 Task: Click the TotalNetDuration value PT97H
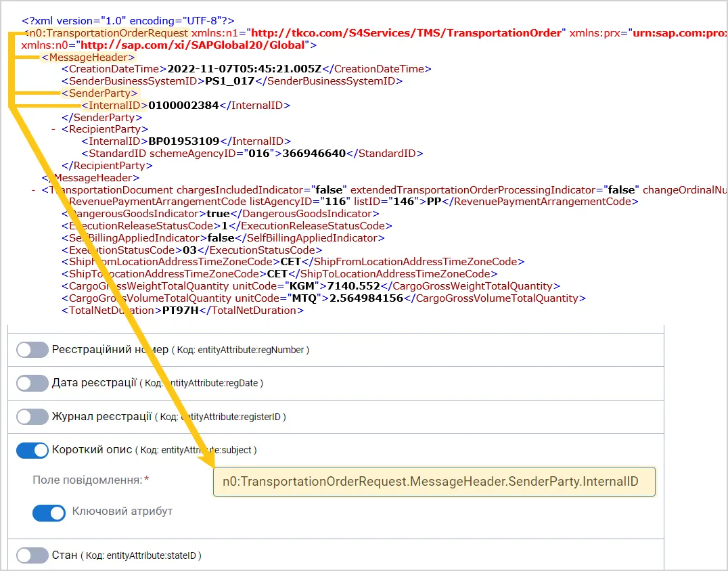point(181,311)
